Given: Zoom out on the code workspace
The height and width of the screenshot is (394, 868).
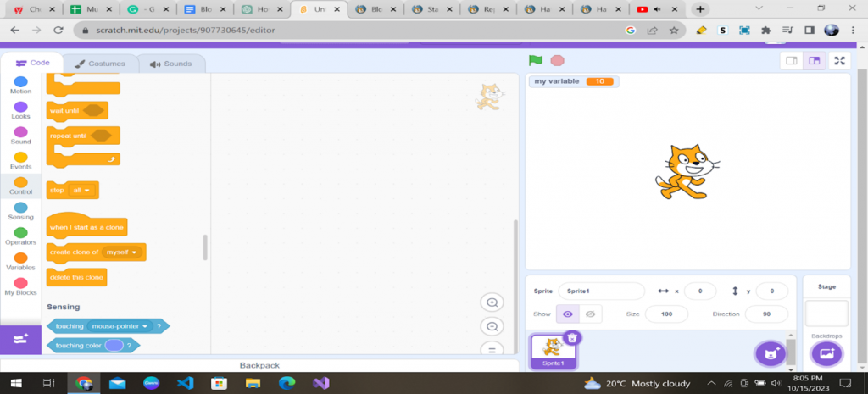Looking at the screenshot, I should tap(492, 327).
